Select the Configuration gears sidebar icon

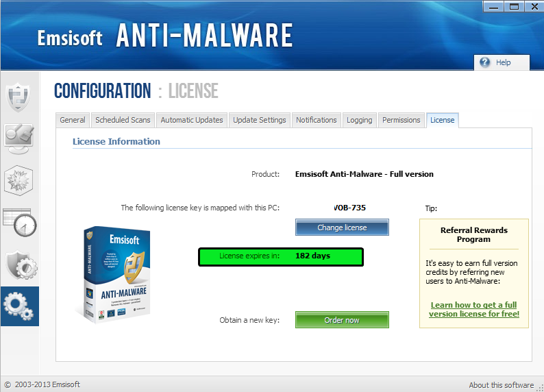[19, 306]
